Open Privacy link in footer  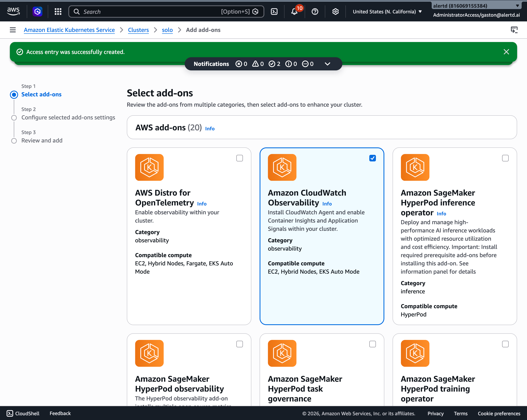(435, 413)
